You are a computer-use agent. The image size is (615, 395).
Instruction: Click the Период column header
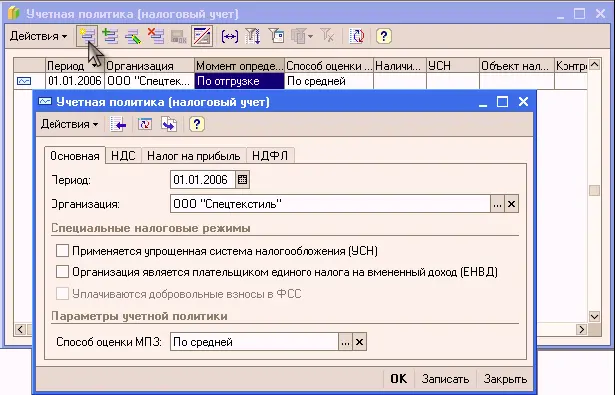point(74,66)
